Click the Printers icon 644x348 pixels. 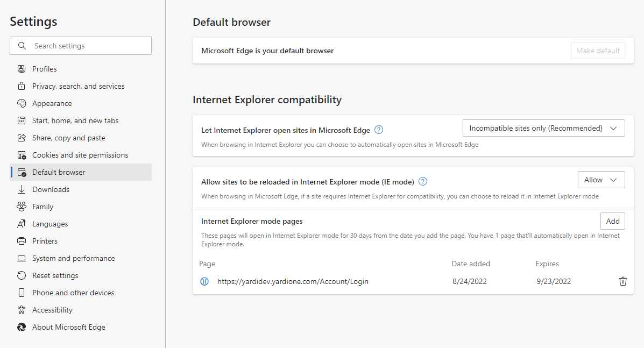22,241
